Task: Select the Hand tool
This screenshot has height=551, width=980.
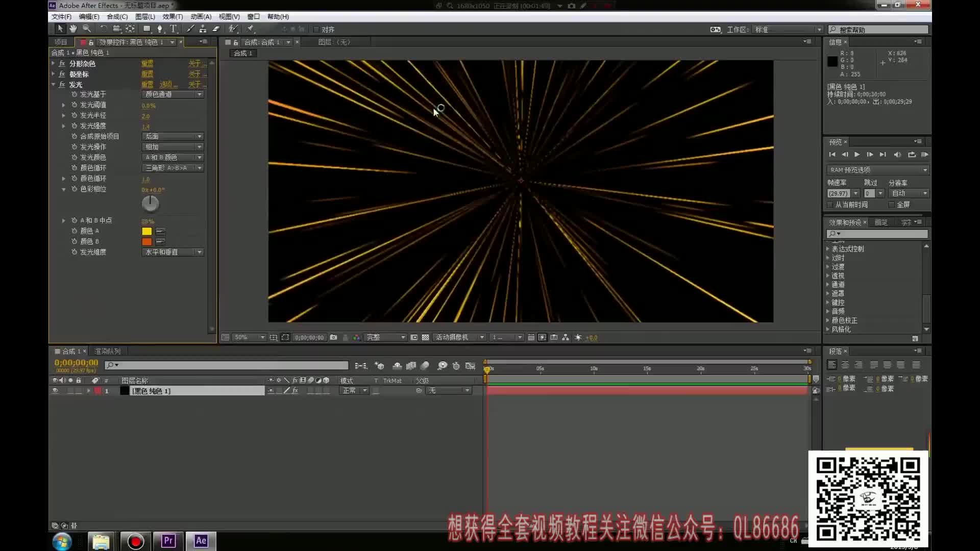Action: (73, 29)
